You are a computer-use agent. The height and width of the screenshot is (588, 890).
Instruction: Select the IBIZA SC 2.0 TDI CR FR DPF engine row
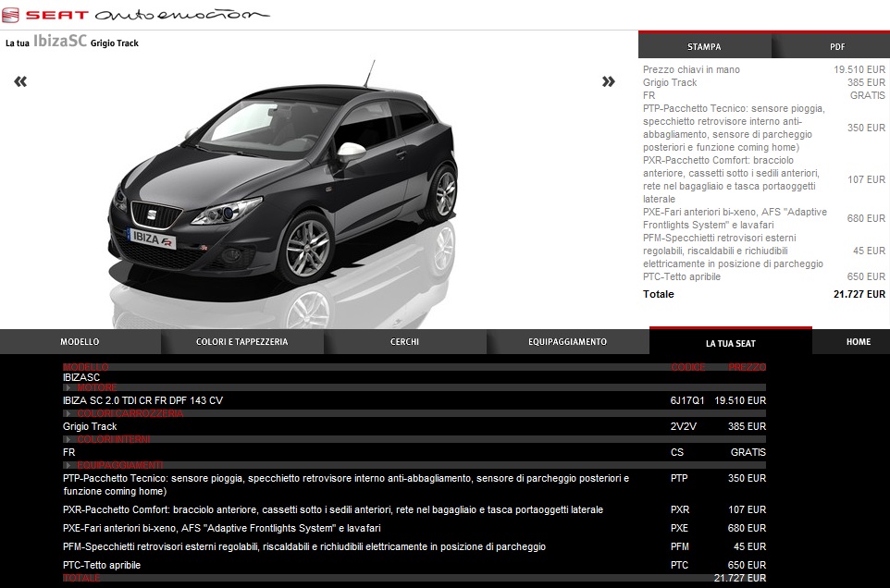click(414, 400)
